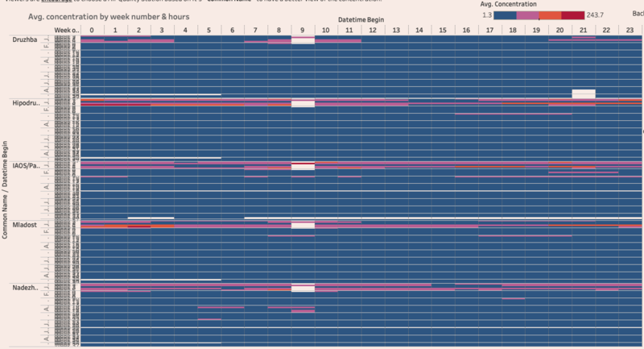Select hour 22 column header

coord(607,30)
